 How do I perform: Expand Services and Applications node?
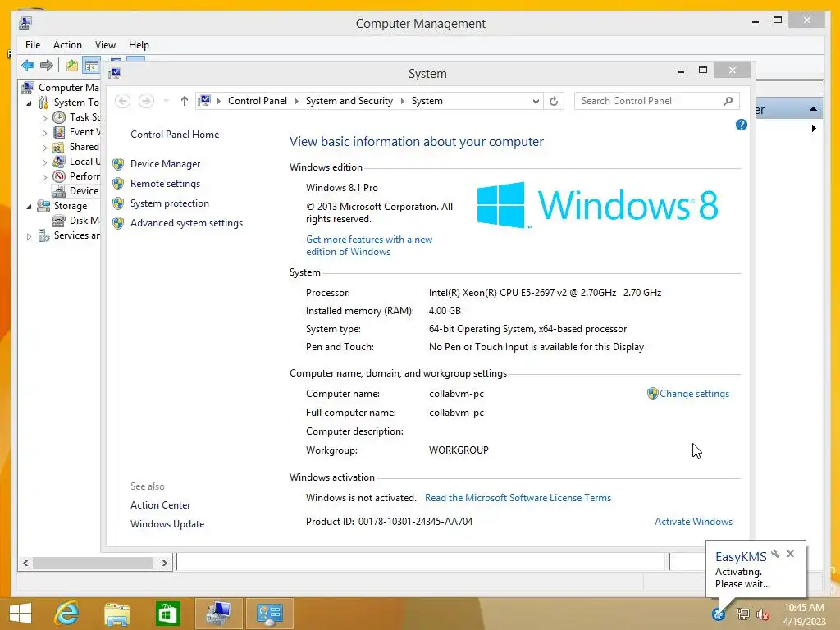click(29, 236)
